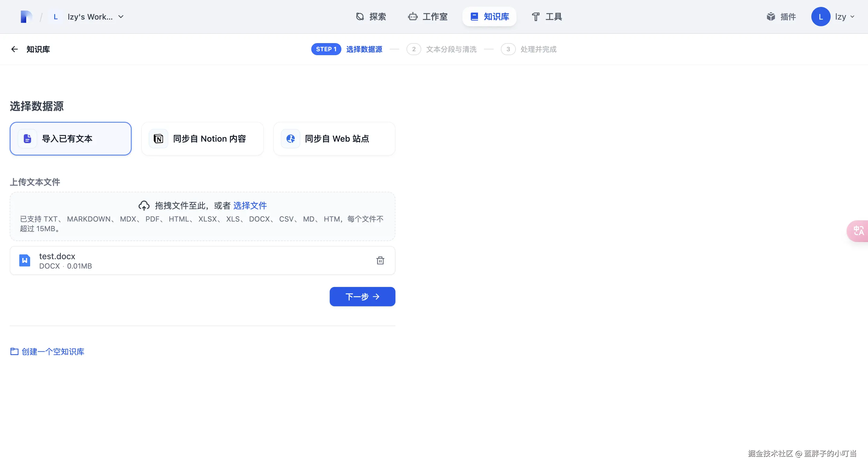Viewport: 868px width, 469px height.
Task: Select the 同步自 Notion 内容 option
Action: click(202, 138)
